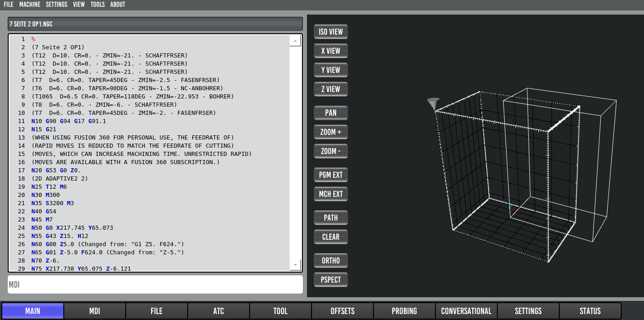Clear the backplot with CLEAR

pyautogui.click(x=331, y=237)
